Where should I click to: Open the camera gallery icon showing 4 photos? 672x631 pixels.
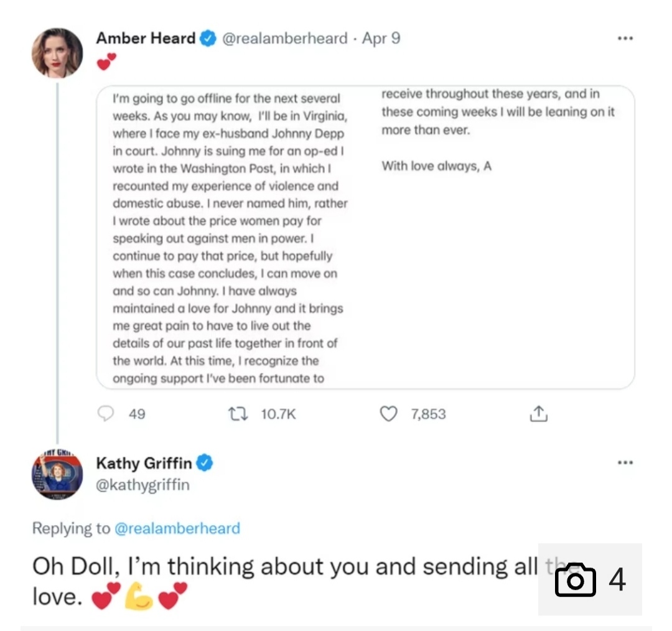coord(575,580)
